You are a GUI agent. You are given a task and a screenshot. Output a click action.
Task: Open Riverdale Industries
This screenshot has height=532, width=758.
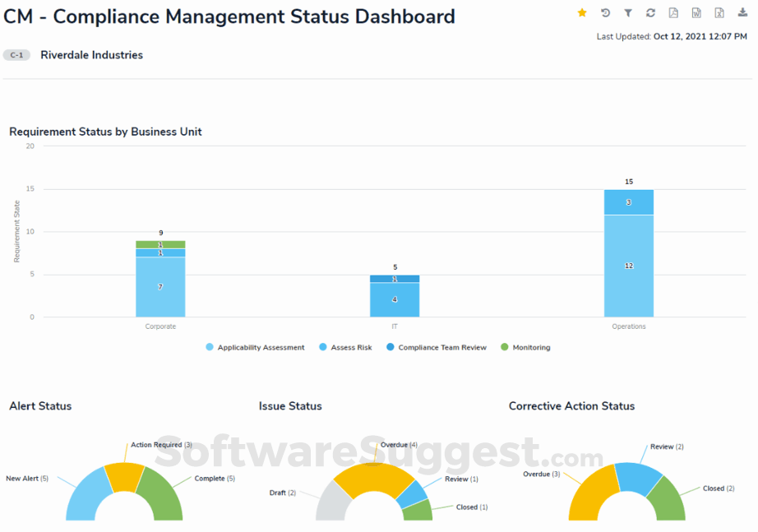(x=90, y=54)
